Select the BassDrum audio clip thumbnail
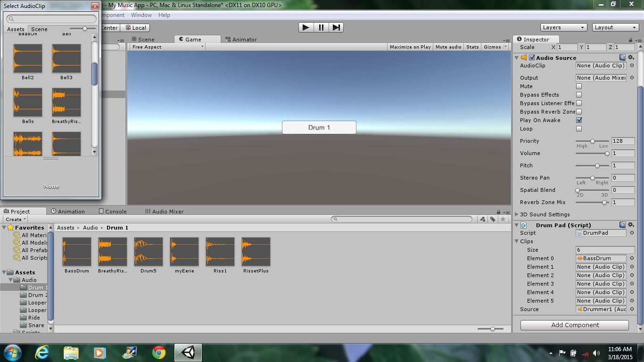The width and height of the screenshot is (644, 362). 77,252
